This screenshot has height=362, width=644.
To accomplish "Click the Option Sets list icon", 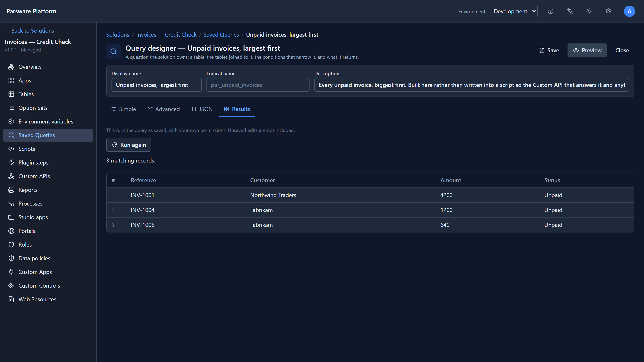I will [11, 108].
